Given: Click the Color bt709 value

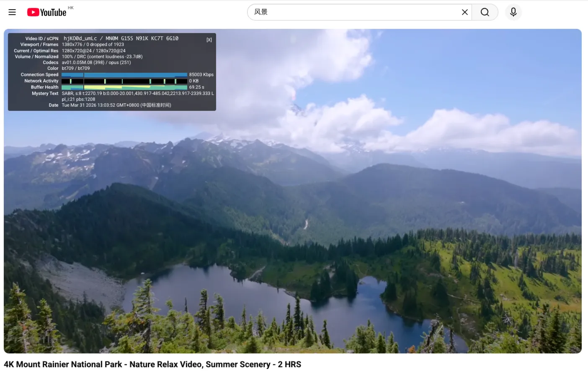Looking at the screenshot, I should coord(76,69).
